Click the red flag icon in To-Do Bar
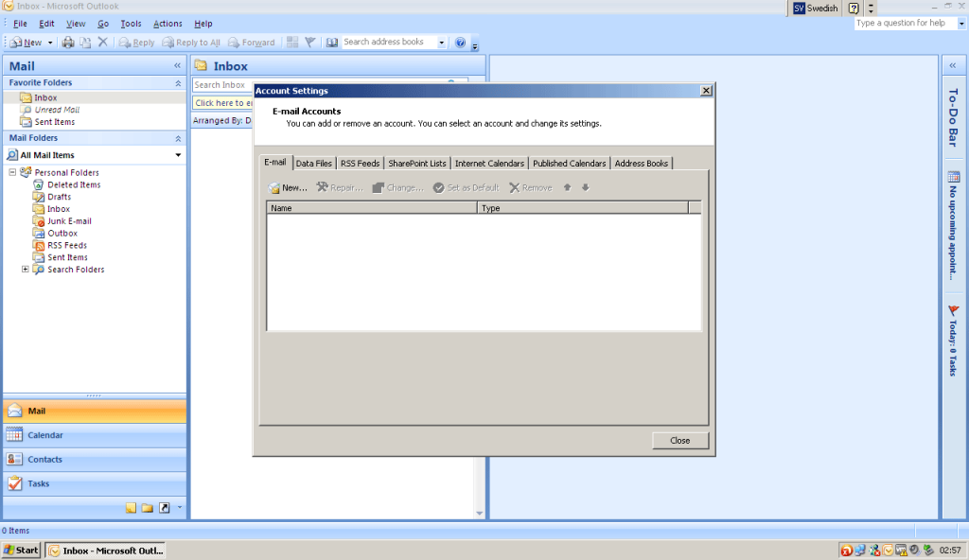This screenshot has height=560, width=969. point(954,310)
